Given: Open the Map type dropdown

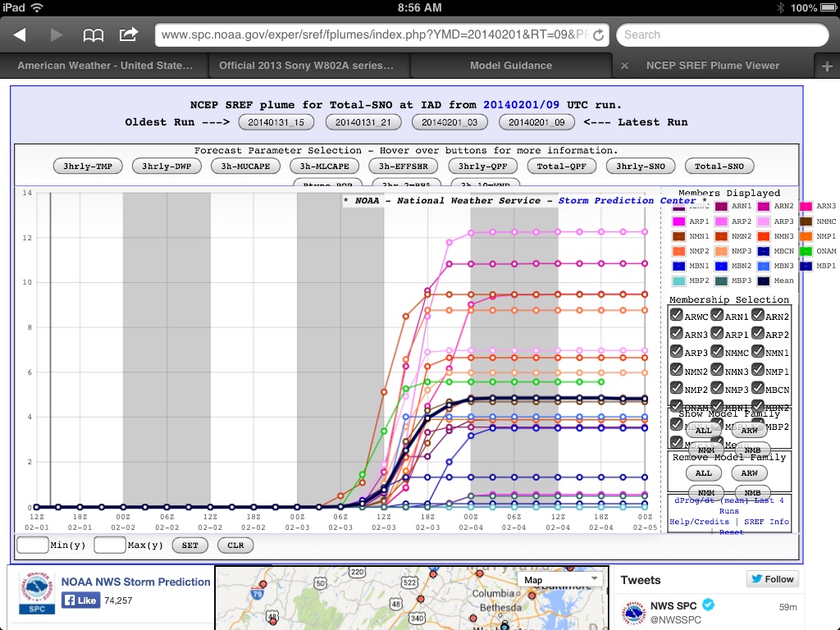Looking at the screenshot, I should point(560,580).
